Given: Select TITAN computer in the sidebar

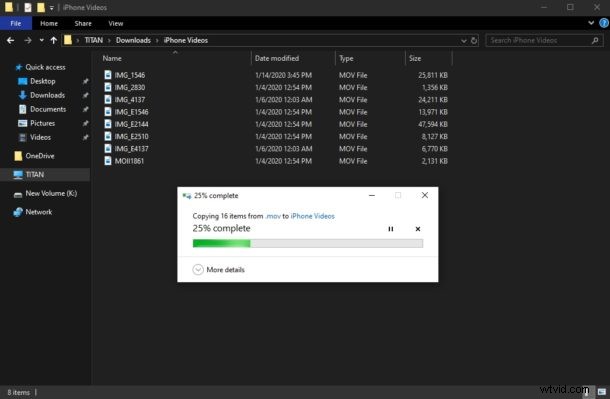Looking at the screenshot, I should coord(34,175).
